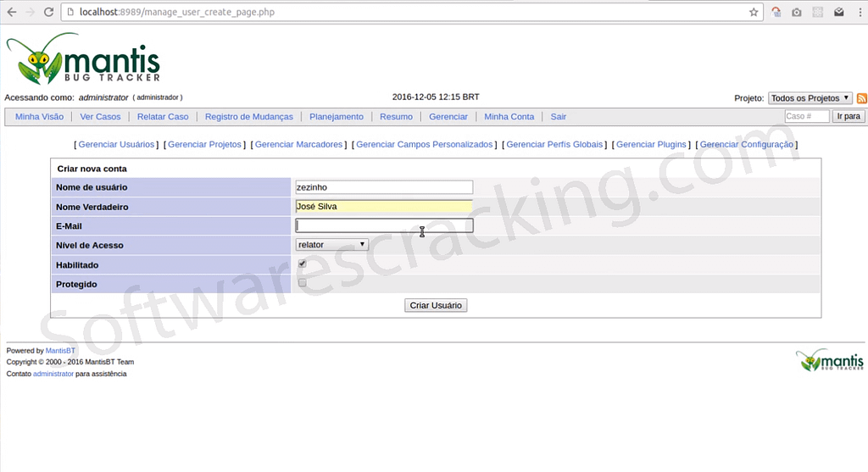Image resolution: width=868 pixels, height=472 pixels.
Task: Go back with the browser back arrow
Action: [x=12, y=12]
